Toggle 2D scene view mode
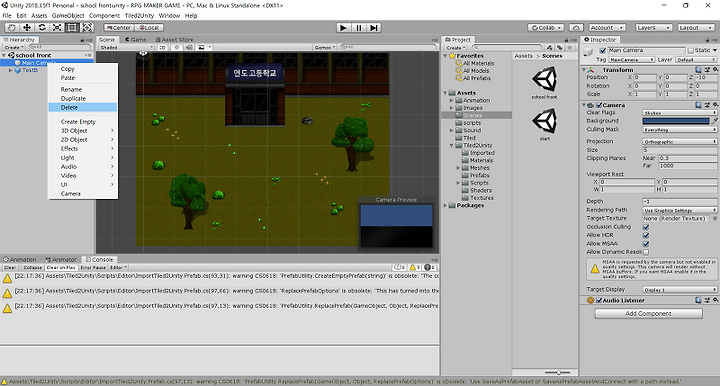 [162, 47]
